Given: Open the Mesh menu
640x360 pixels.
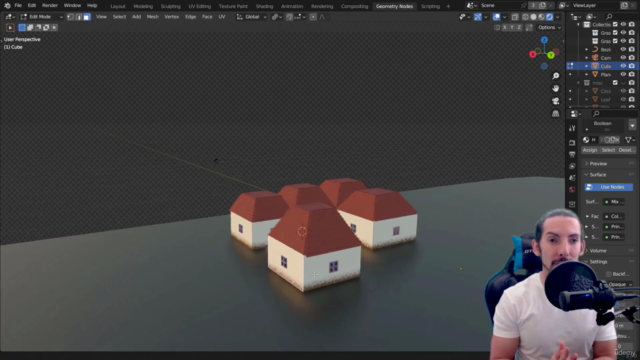Looking at the screenshot, I should coord(152,17).
